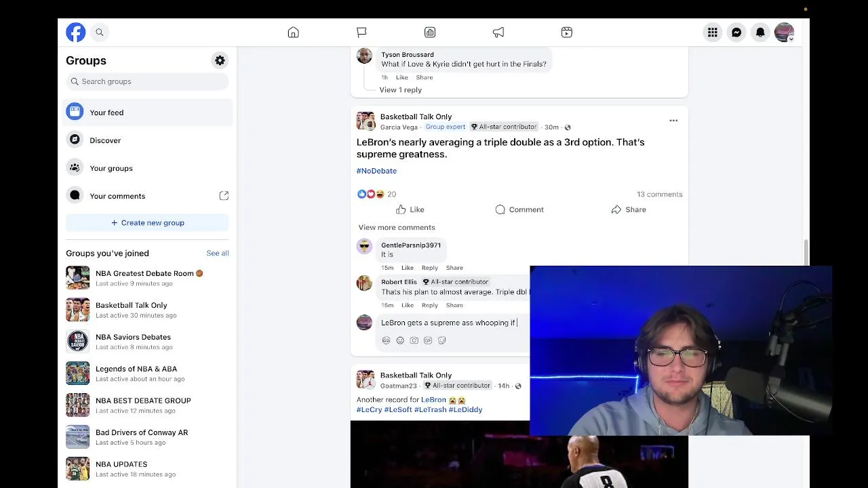The image size is (868, 488).
Task: Open NBA UPDATES group
Action: tap(147, 469)
